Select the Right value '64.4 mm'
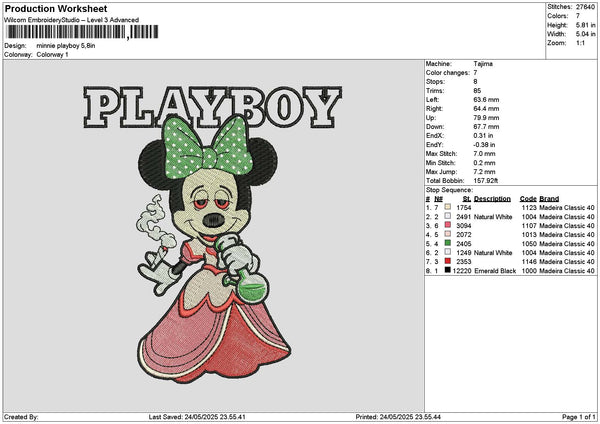Viewport: 600px width, 424px height. [x=486, y=109]
